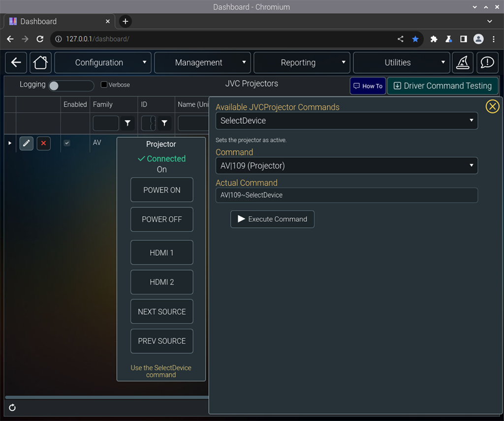Toggle the Enabled checkbox for AV row
This screenshot has height=421, width=504.
[x=67, y=143]
